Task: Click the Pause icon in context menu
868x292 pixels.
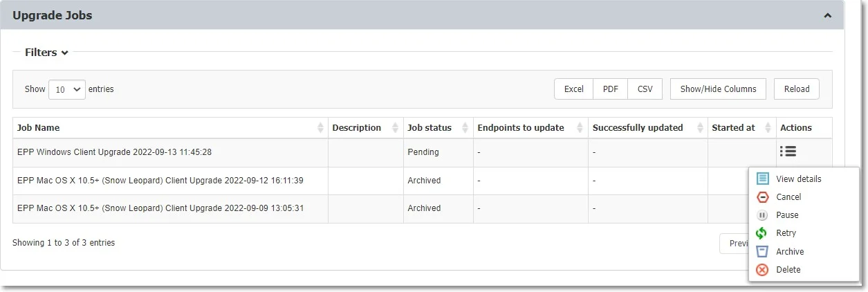Action: point(762,215)
